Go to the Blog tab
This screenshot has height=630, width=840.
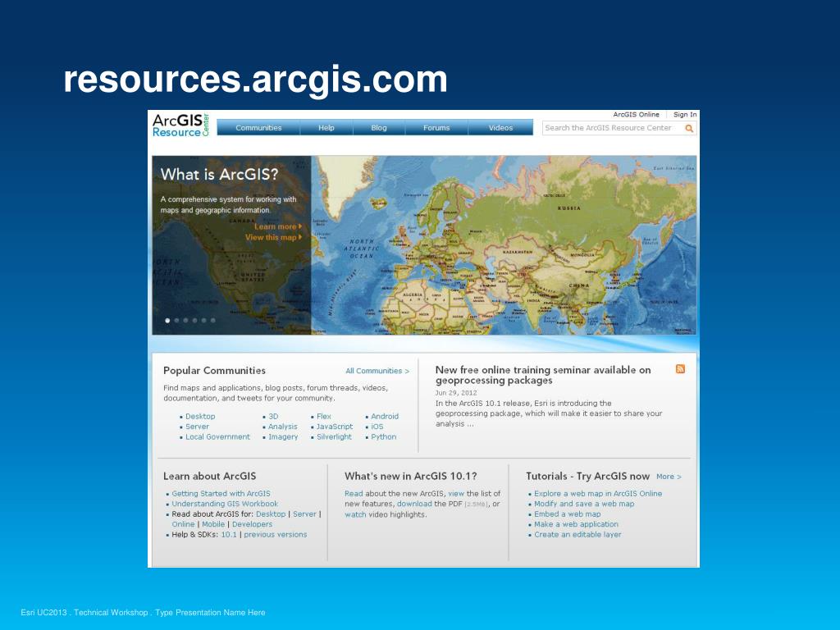click(379, 128)
